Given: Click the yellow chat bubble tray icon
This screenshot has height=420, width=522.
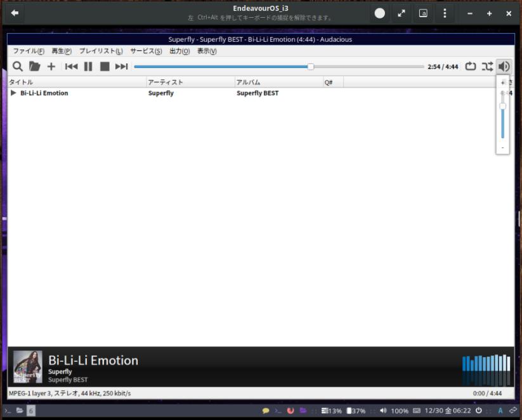Looking at the screenshot, I should pyautogui.click(x=266, y=410).
